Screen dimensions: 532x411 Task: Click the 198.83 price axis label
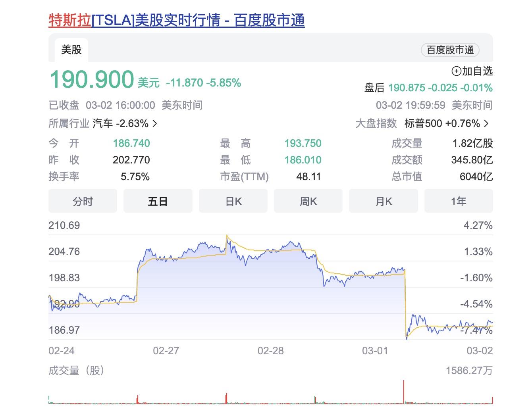pos(64,278)
